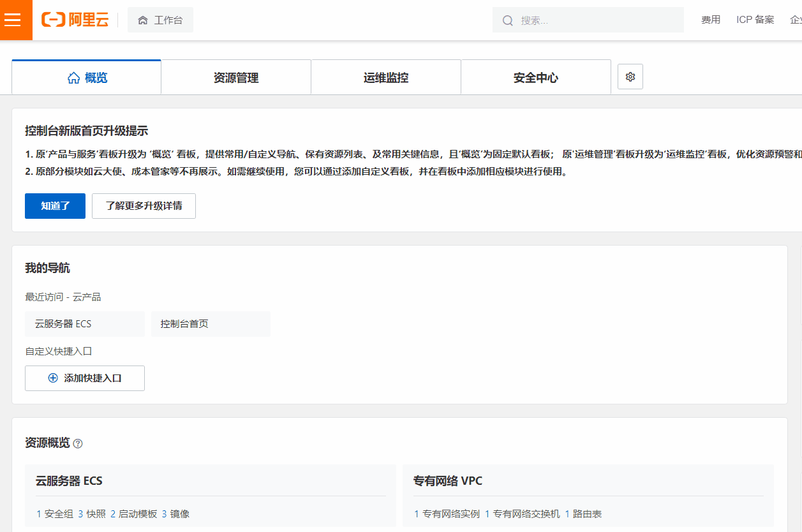The height and width of the screenshot is (532, 802).
Task: Open the orange hamburger navigation menu
Action: tap(12, 20)
